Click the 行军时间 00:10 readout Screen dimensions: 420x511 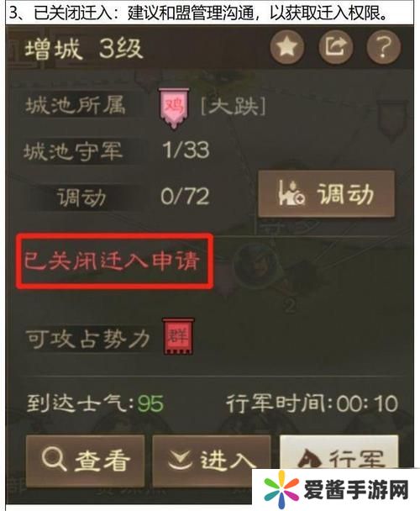click(x=312, y=404)
